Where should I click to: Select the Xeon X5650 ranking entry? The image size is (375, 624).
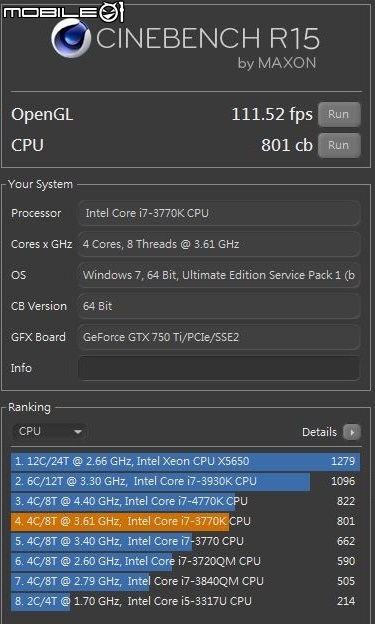click(x=186, y=461)
